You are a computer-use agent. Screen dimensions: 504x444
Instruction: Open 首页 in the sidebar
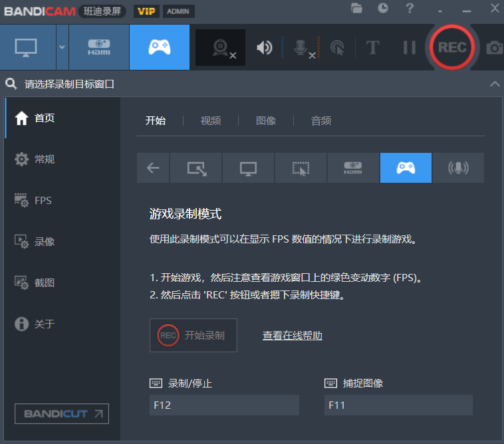pyautogui.click(x=63, y=118)
